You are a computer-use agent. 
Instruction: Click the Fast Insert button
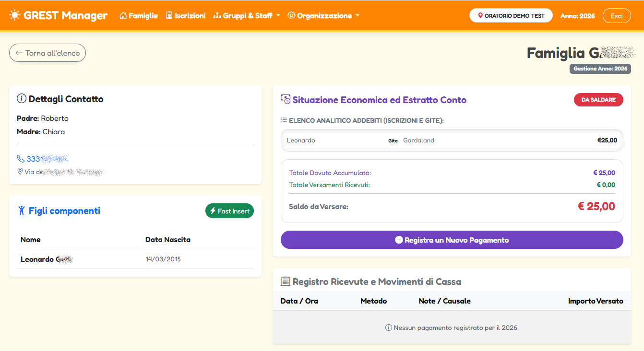point(229,211)
